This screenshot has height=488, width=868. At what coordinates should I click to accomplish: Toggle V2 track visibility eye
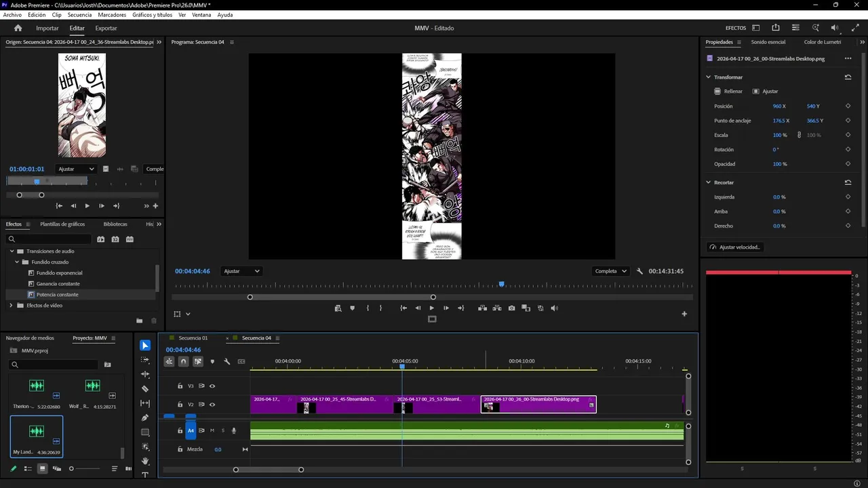(212, 405)
